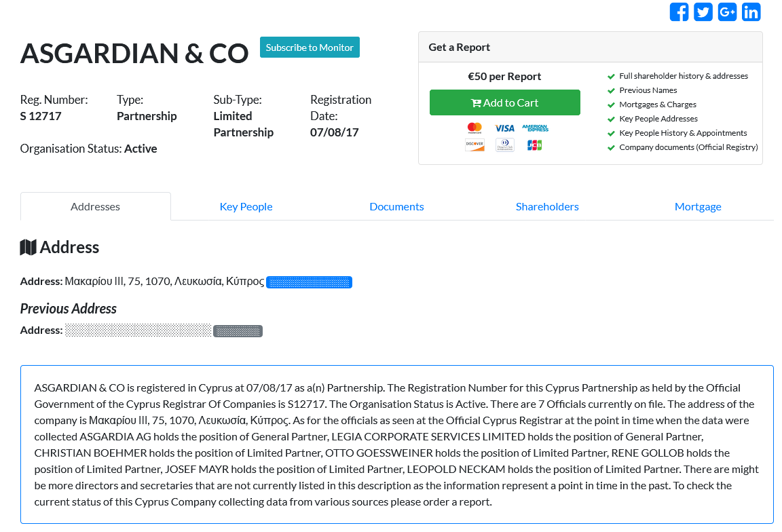Click the map icon beside Address heading
The height and width of the screenshot is (532, 782).
coord(28,247)
